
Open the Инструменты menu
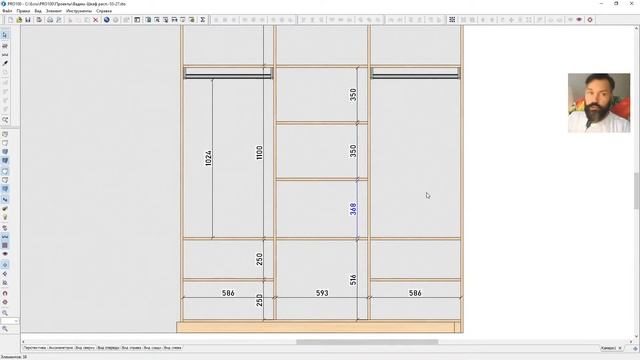[x=79, y=11]
